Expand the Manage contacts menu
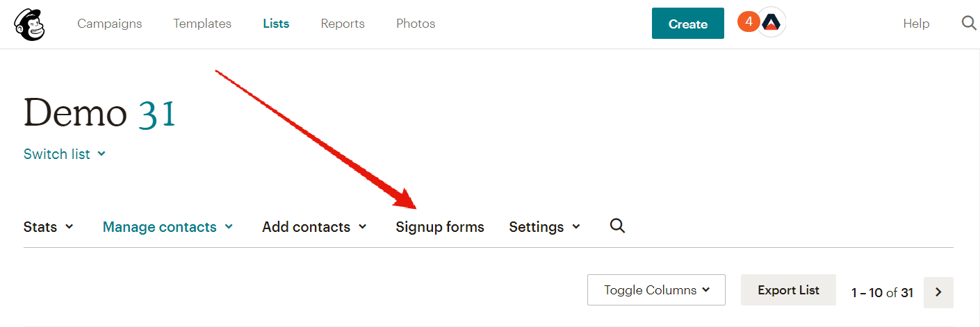Image resolution: width=980 pixels, height=327 pixels. (x=168, y=227)
